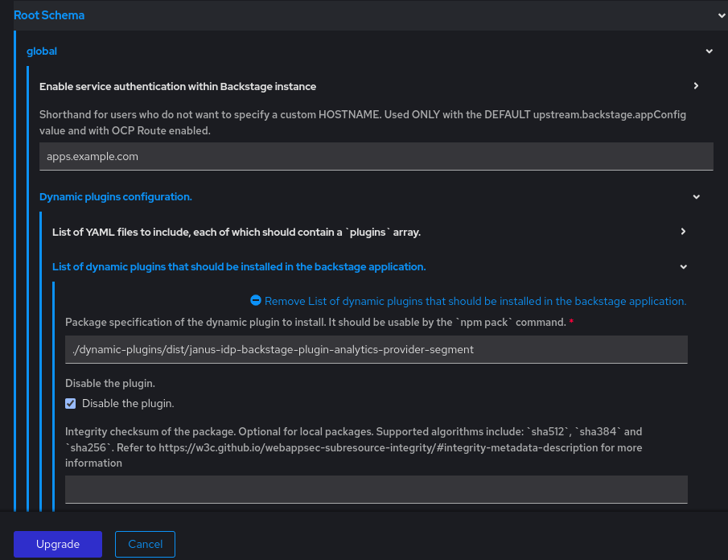The height and width of the screenshot is (560, 728).
Task: Click the Cancel button
Action: (145, 544)
